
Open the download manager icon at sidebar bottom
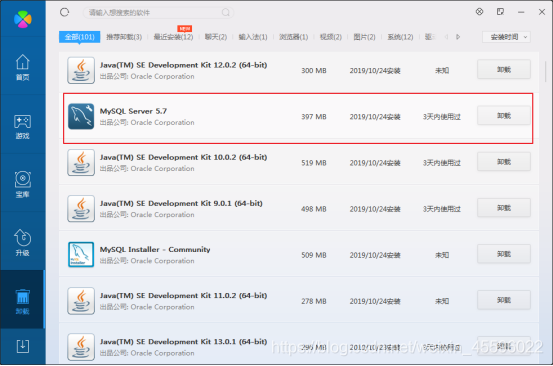click(x=23, y=346)
